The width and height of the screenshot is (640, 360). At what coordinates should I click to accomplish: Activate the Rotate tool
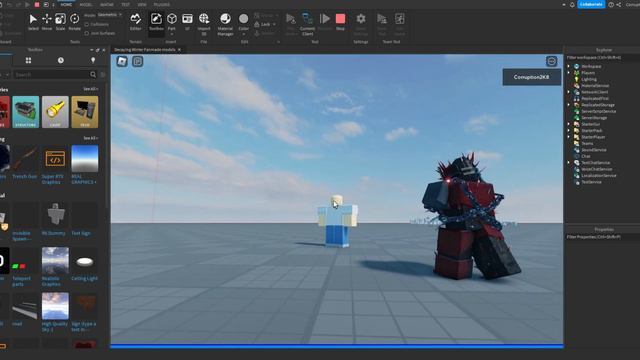[x=74, y=22]
